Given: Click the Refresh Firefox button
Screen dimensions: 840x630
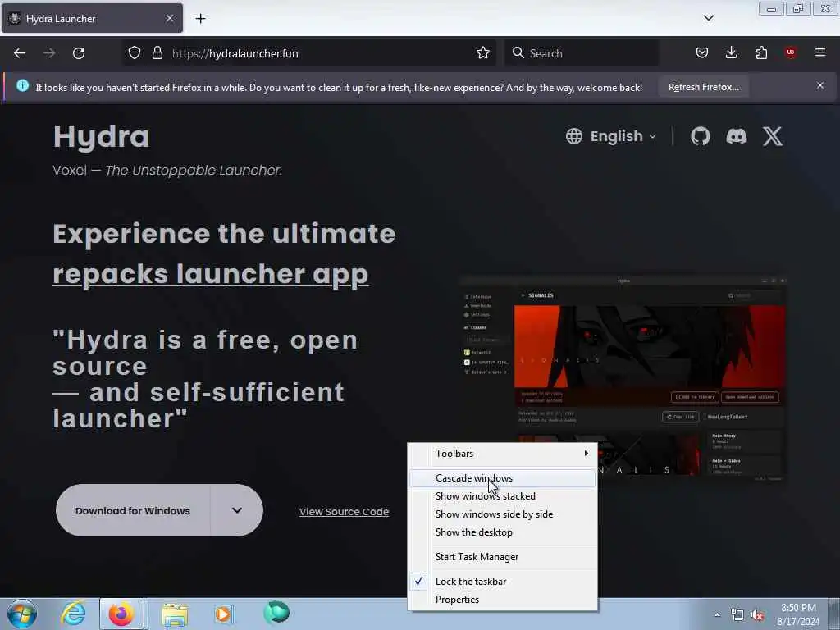Looking at the screenshot, I should (703, 87).
